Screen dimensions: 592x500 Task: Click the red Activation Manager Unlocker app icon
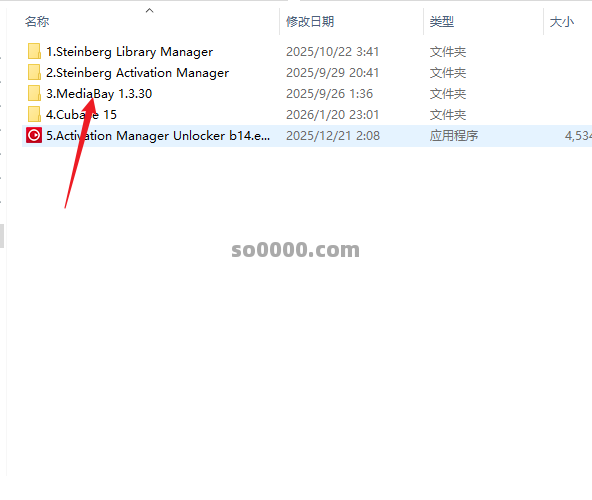click(34, 136)
